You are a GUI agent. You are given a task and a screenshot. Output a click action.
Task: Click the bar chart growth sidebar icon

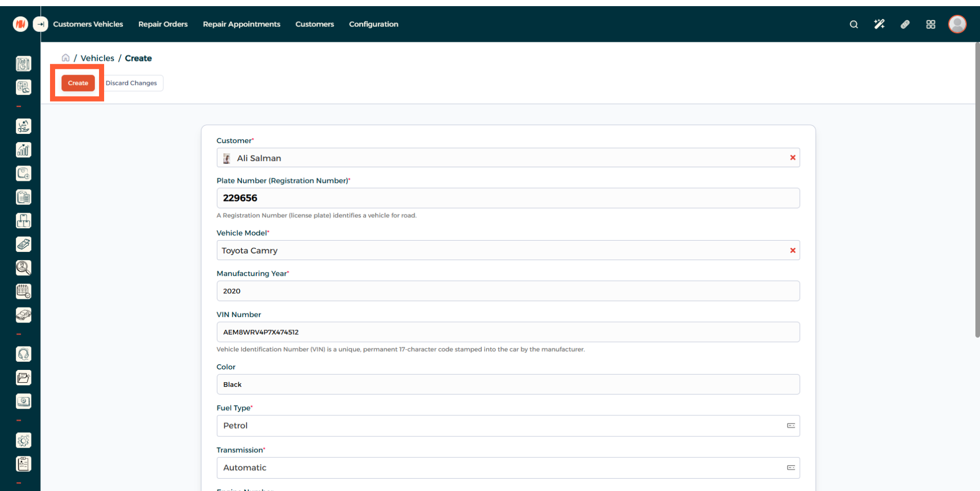click(23, 150)
